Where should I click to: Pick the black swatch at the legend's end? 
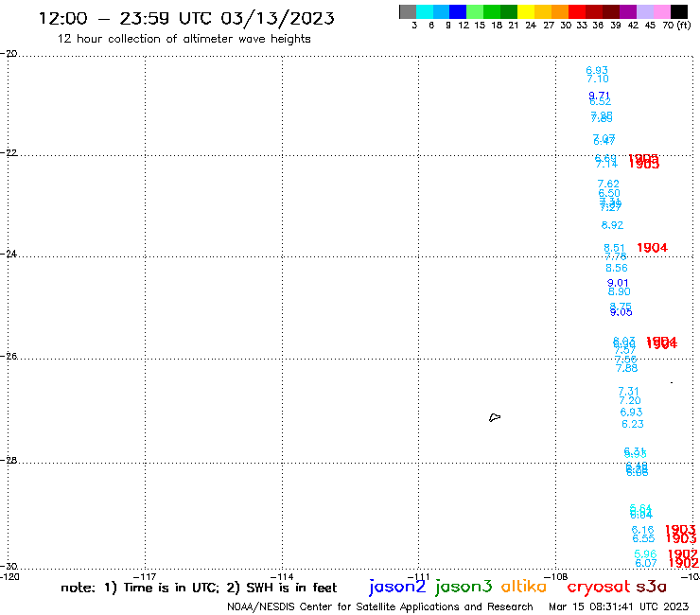coord(679,11)
